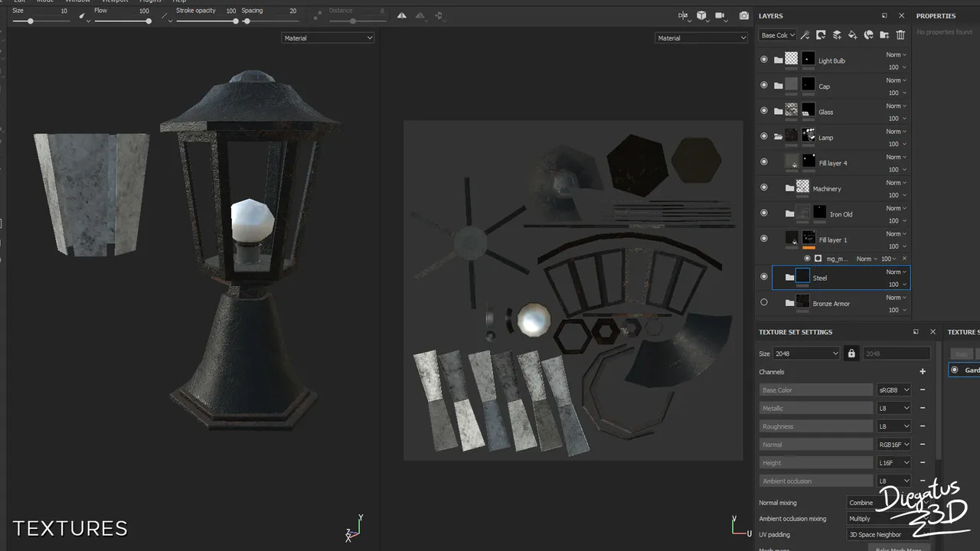The height and width of the screenshot is (551, 980).
Task: Add a new fill layer
Action: tap(853, 35)
